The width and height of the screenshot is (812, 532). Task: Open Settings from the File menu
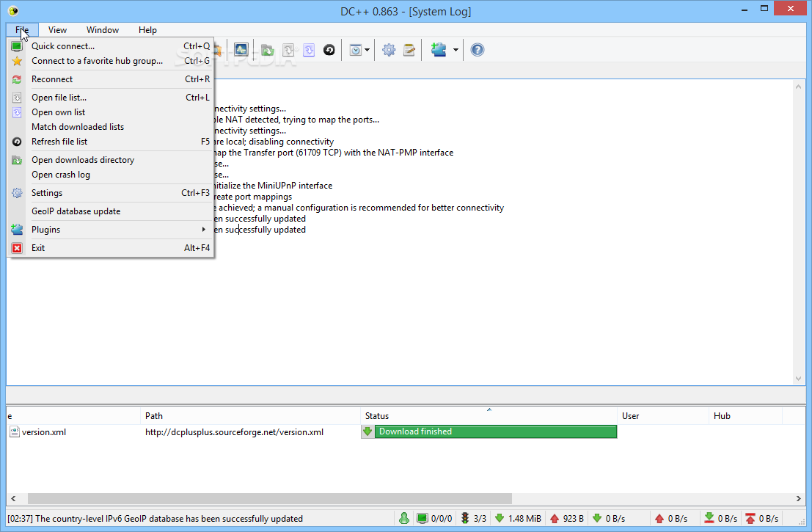coord(110,193)
